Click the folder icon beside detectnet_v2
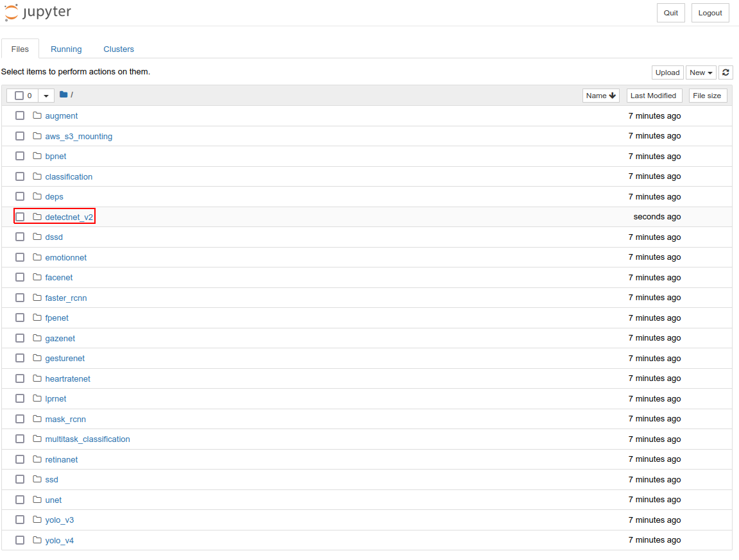Screen dimensions: 739x560 click(37, 216)
